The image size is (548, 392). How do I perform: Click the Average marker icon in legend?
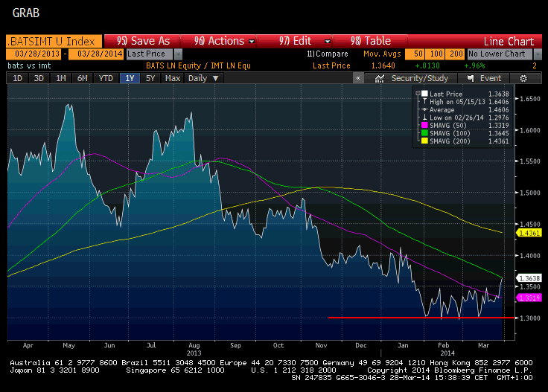(x=424, y=109)
